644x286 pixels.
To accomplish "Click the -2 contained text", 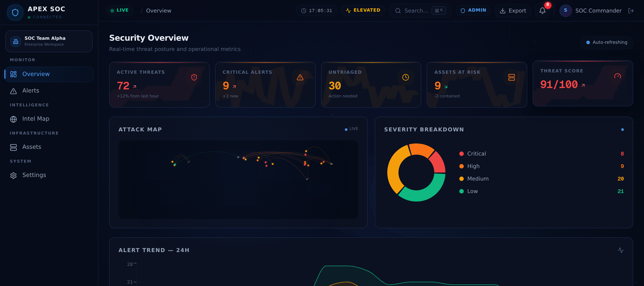I will [447, 96].
